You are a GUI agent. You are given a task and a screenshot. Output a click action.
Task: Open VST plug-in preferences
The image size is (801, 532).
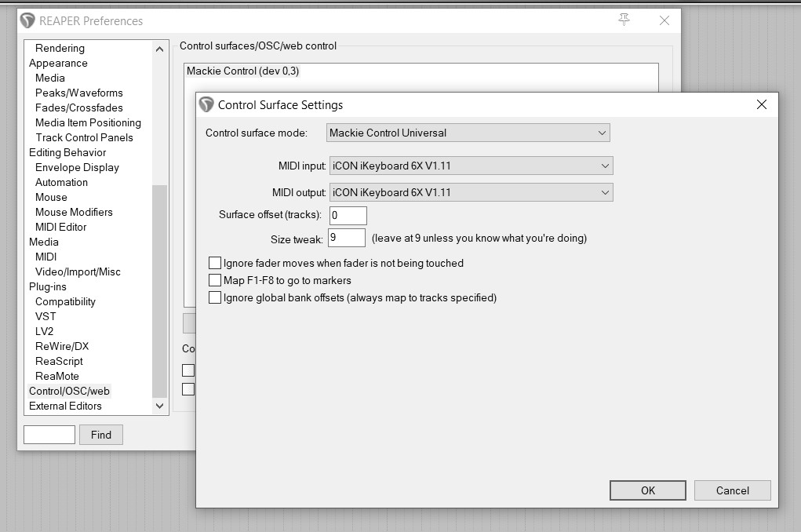46,316
